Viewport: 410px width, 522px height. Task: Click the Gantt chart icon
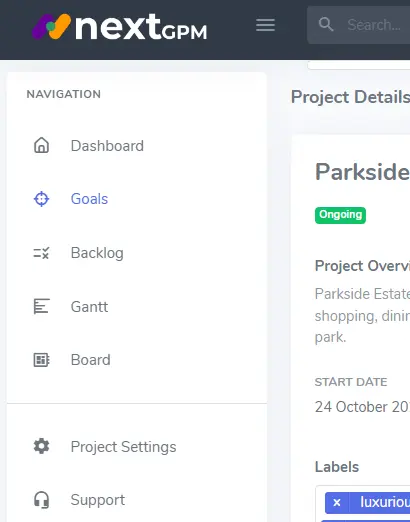click(x=41, y=306)
